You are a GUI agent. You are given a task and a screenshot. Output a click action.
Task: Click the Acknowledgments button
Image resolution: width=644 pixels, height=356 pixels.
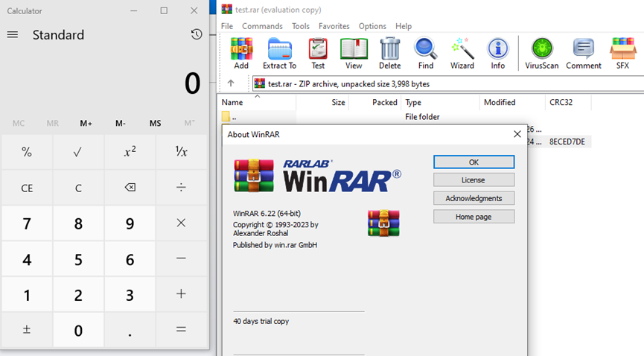474,198
